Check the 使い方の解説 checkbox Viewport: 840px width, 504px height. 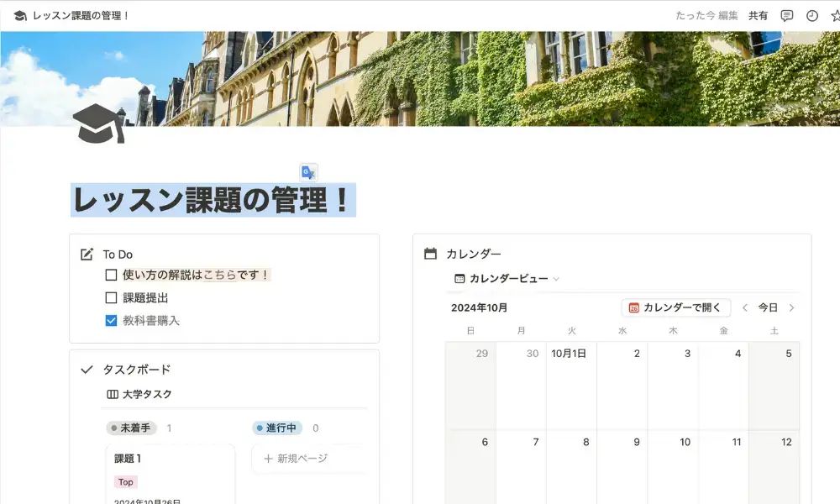(x=111, y=275)
